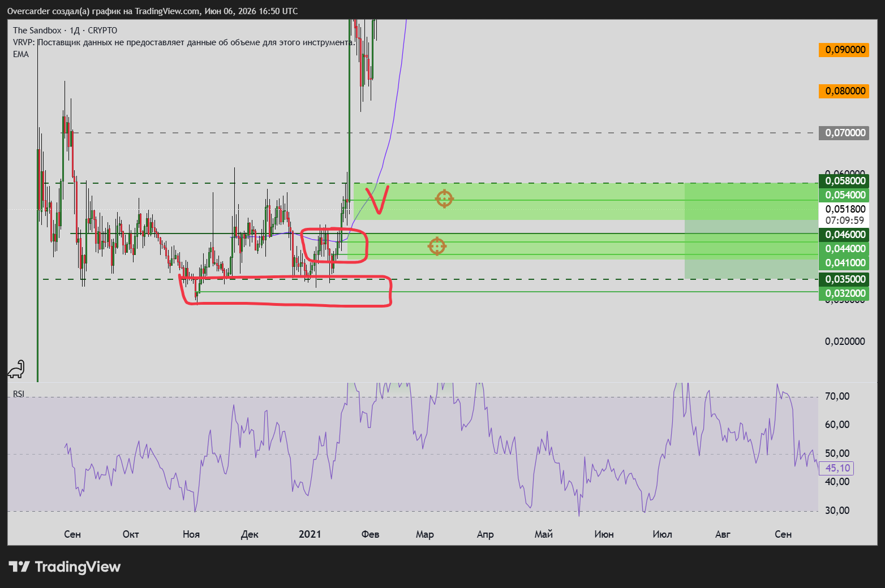Click the VRVP indicator legend text

click(x=184, y=42)
